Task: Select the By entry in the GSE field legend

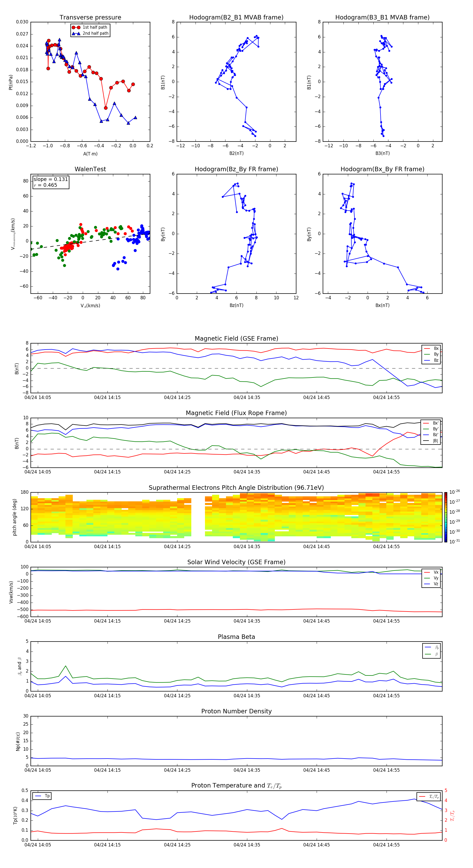Action: pos(431,354)
